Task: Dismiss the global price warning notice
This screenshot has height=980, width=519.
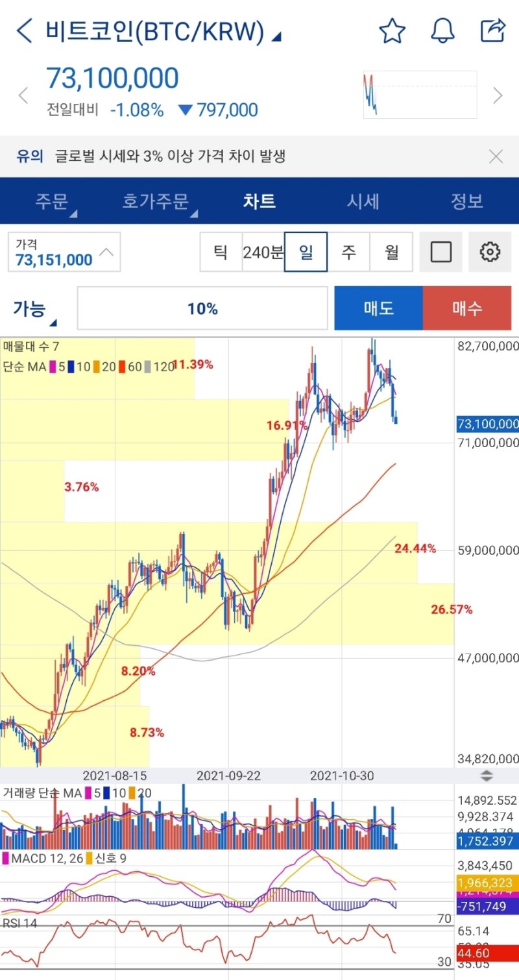Action: [496, 156]
